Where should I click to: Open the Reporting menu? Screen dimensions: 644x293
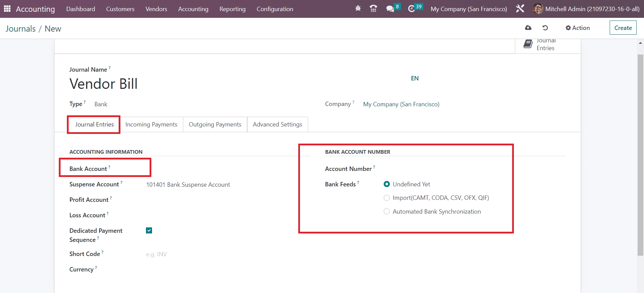pos(232,9)
